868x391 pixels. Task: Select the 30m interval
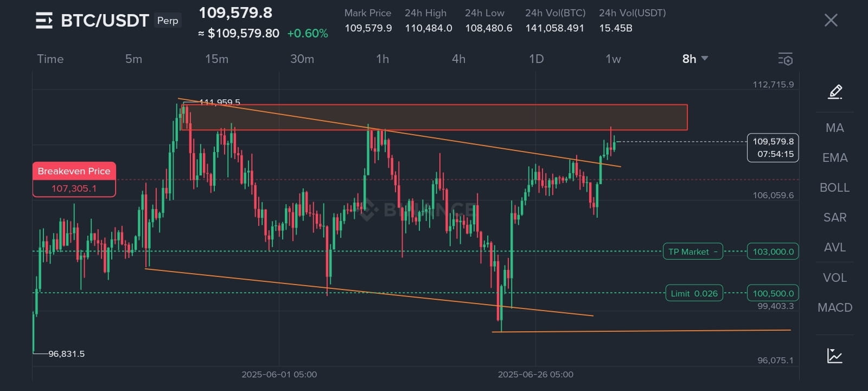pos(302,59)
